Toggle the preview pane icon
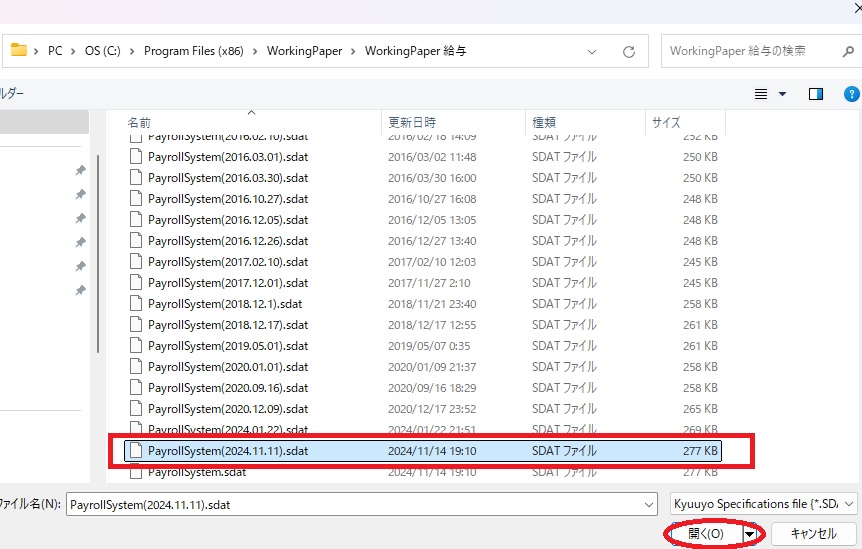This screenshot has height=549, width=862. pyautogui.click(x=816, y=94)
